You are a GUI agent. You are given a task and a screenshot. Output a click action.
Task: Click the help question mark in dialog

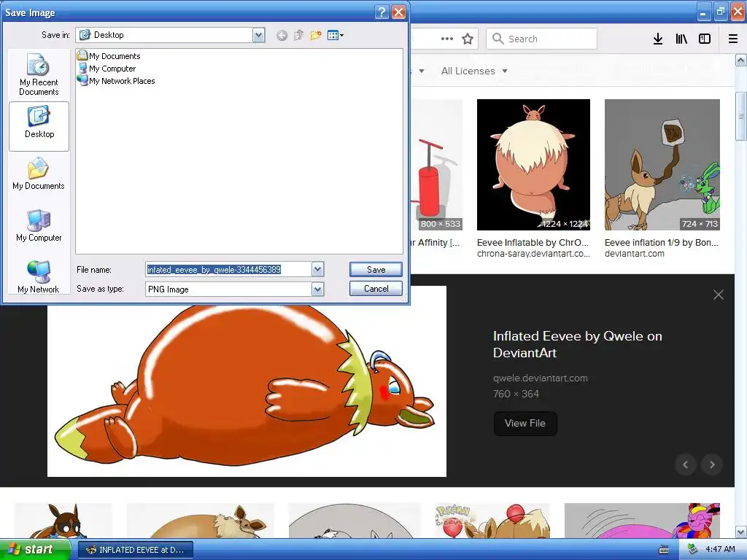coord(382,12)
